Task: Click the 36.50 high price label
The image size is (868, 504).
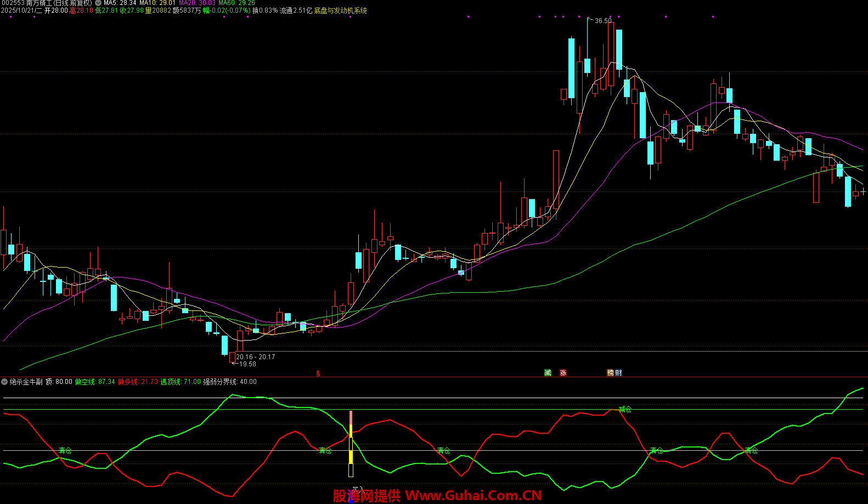Action: (x=602, y=21)
